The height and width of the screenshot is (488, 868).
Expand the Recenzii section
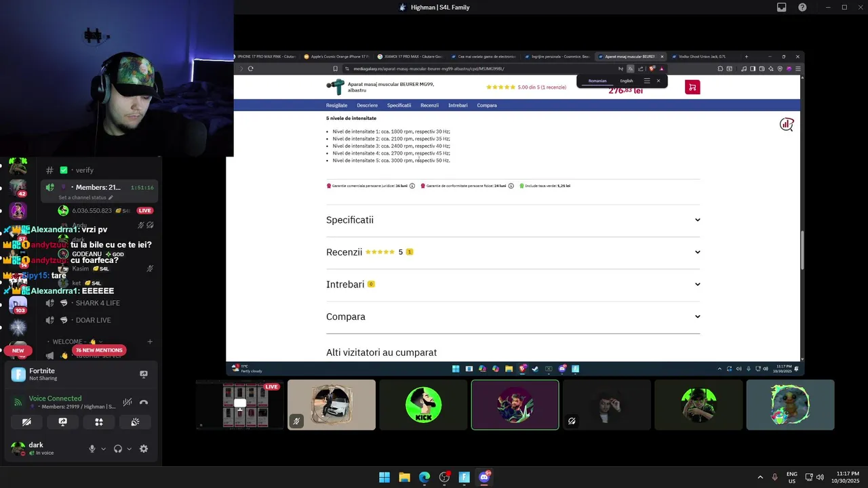[513, 252]
